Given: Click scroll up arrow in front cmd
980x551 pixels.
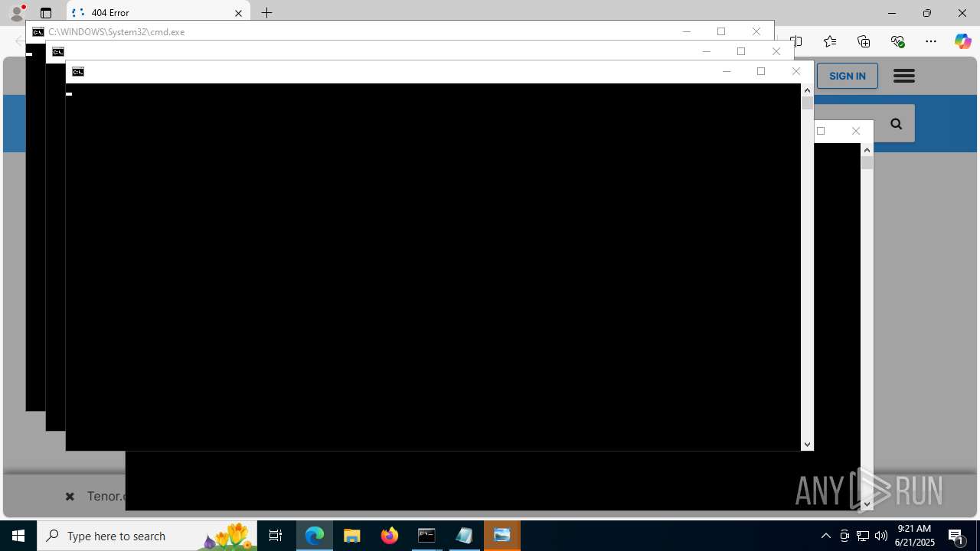Looking at the screenshot, I should coord(807,90).
